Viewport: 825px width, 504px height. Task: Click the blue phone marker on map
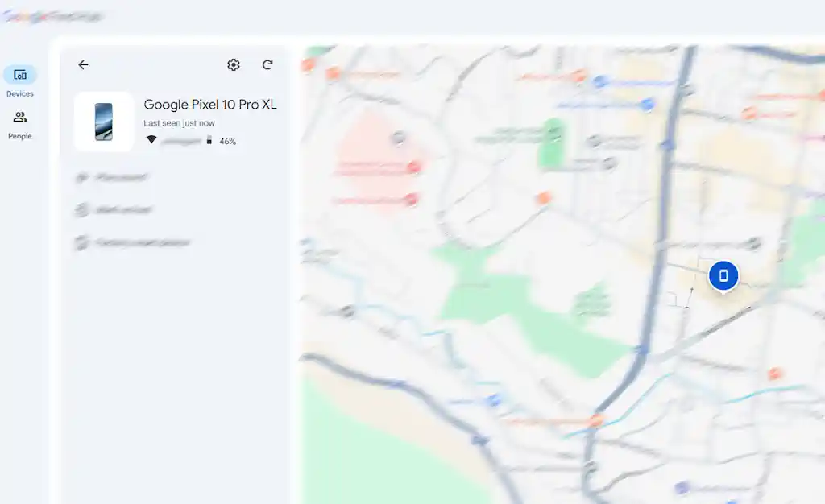723,275
